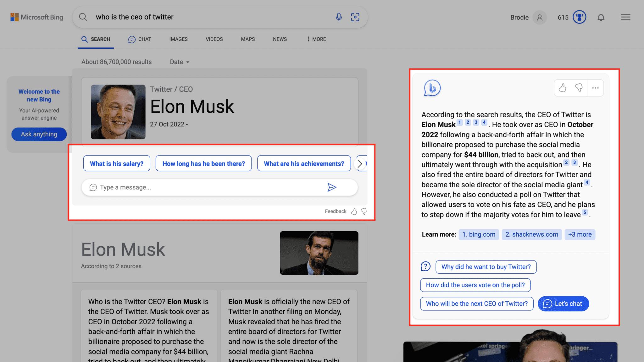The height and width of the screenshot is (362, 644).
Task: Open the hamburger menu
Action: 626,17
